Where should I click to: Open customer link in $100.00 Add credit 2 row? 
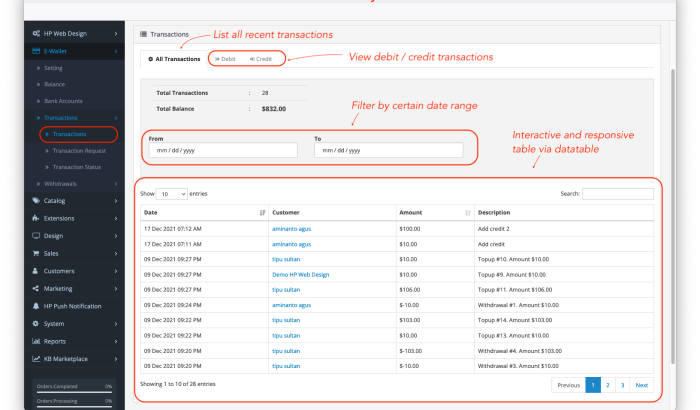pyautogui.click(x=292, y=229)
